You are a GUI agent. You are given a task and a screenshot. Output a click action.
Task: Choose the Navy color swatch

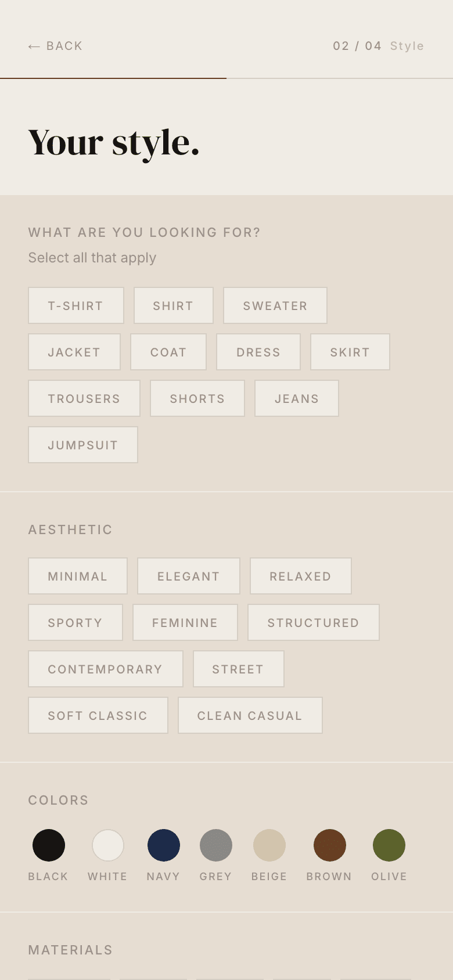point(164,845)
